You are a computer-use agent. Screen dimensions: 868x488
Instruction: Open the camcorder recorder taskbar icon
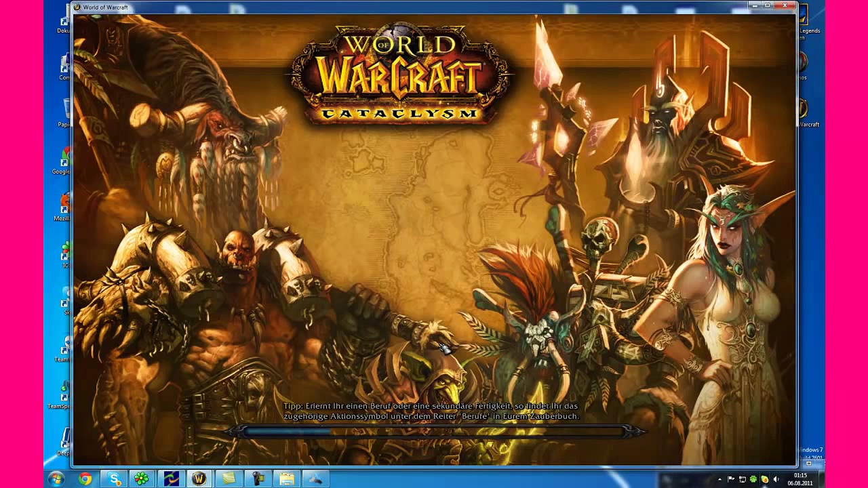258,479
